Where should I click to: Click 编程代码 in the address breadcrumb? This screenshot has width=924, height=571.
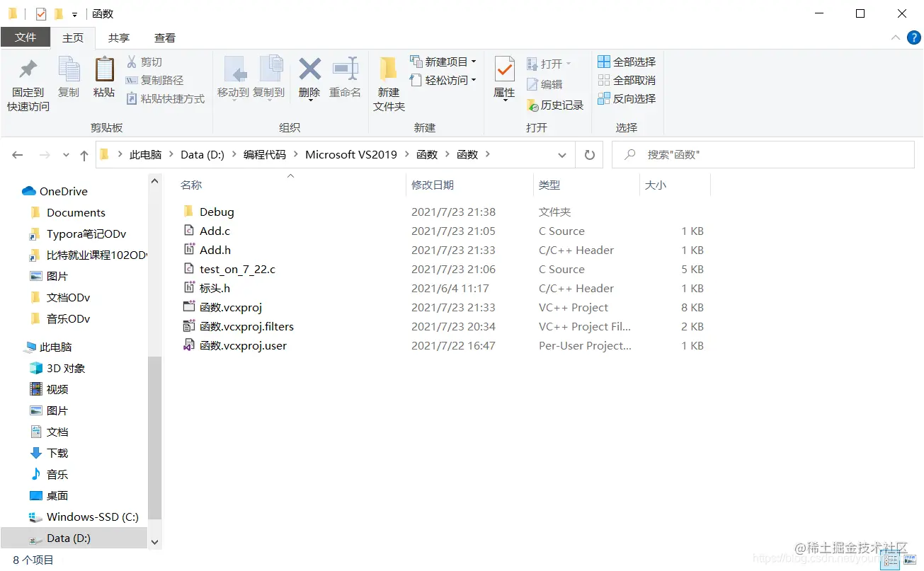pyautogui.click(x=265, y=154)
